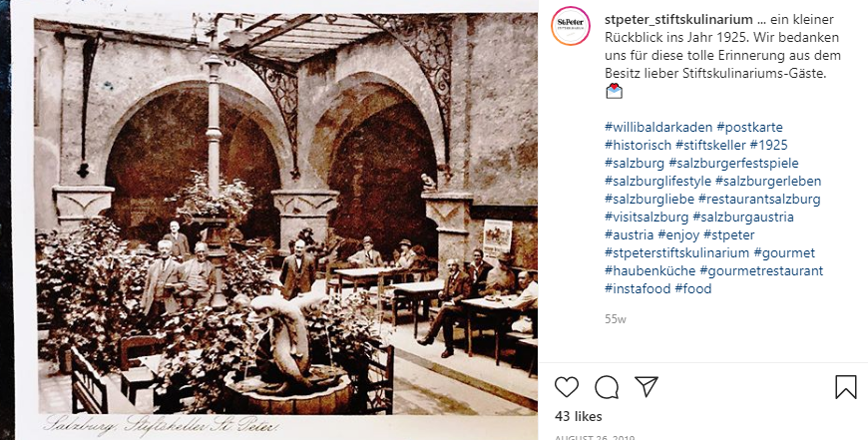Open the #instafood hashtag
This screenshot has height=440, width=868.
[638, 289]
